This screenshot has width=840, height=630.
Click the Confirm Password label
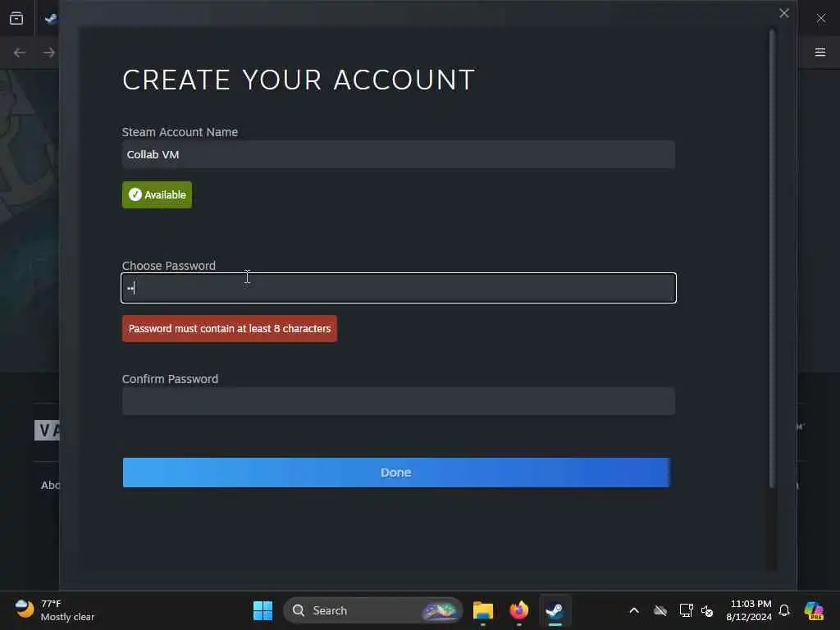(171, 379)
